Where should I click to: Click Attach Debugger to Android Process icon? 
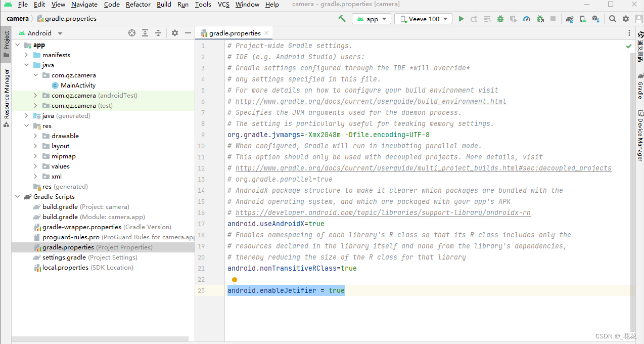(x=540, y=19)
